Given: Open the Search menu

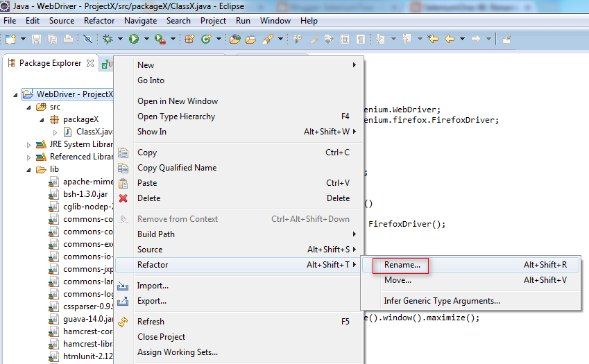Looking at the screenshot, I should point(178,21).
